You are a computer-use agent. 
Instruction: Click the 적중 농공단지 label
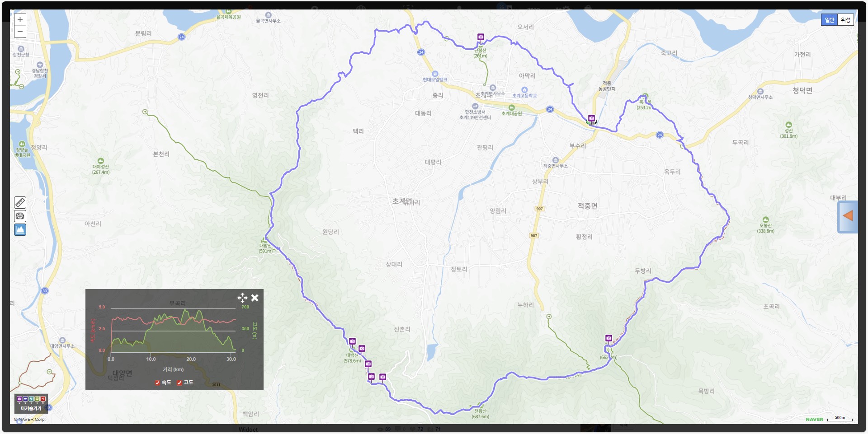coord(607,86)
